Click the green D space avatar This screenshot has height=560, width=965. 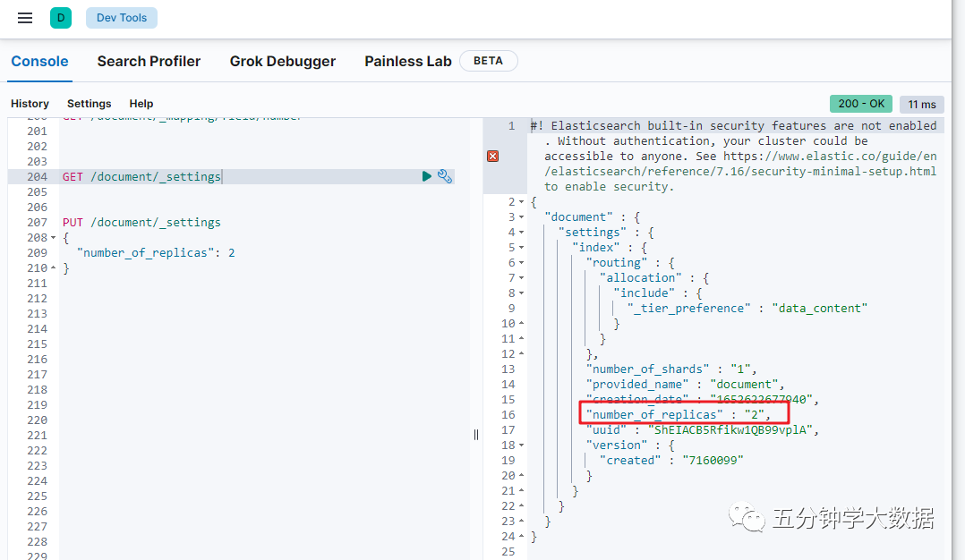[x=61, y=18]
